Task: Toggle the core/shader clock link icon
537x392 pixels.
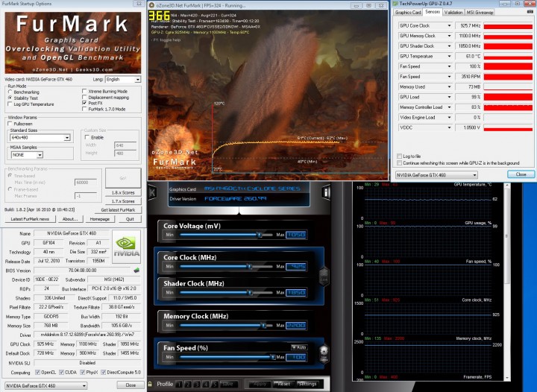Action: (324, 276)
